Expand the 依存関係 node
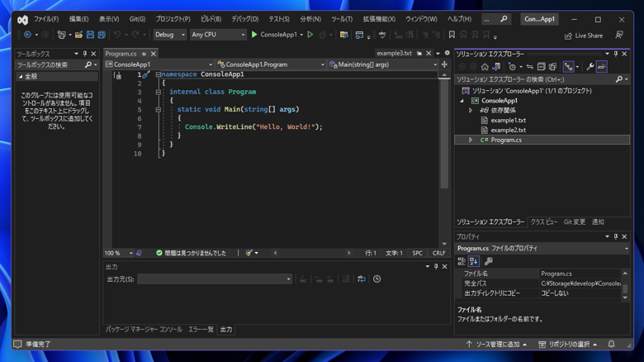 click(x=471, y=110)
